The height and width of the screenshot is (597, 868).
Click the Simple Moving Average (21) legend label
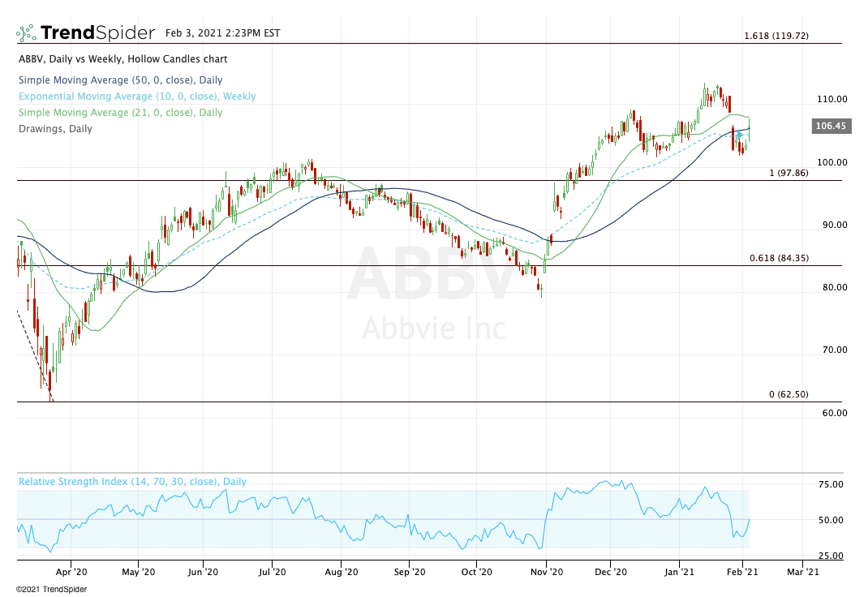click(121, 112)
